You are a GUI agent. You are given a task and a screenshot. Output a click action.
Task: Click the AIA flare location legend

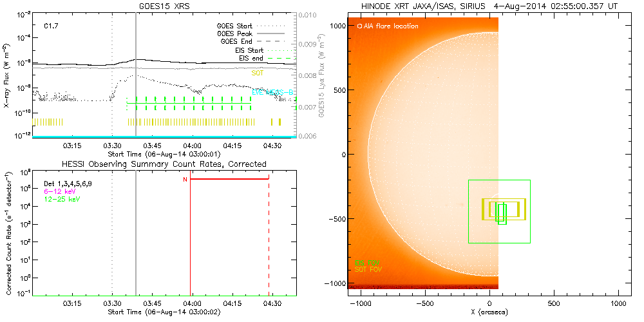pos(388,26)
